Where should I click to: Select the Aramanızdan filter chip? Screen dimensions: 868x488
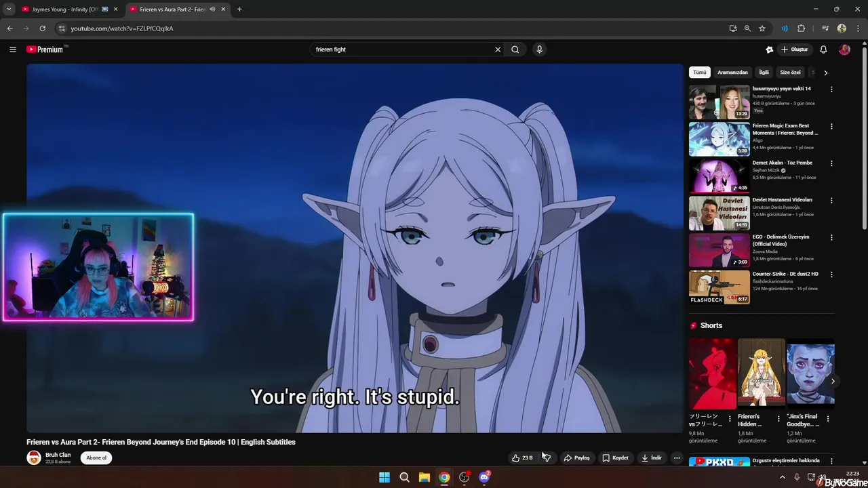pyautogui.click(x=732, y=73)
